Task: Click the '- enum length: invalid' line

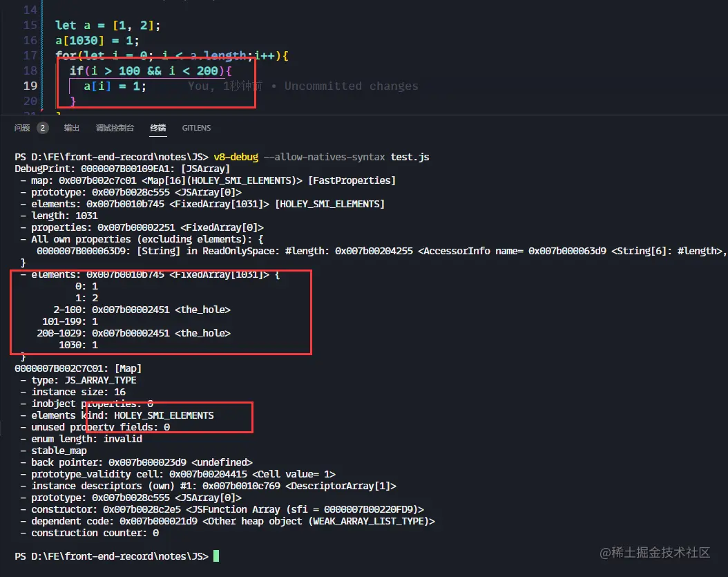Action: 82,439
